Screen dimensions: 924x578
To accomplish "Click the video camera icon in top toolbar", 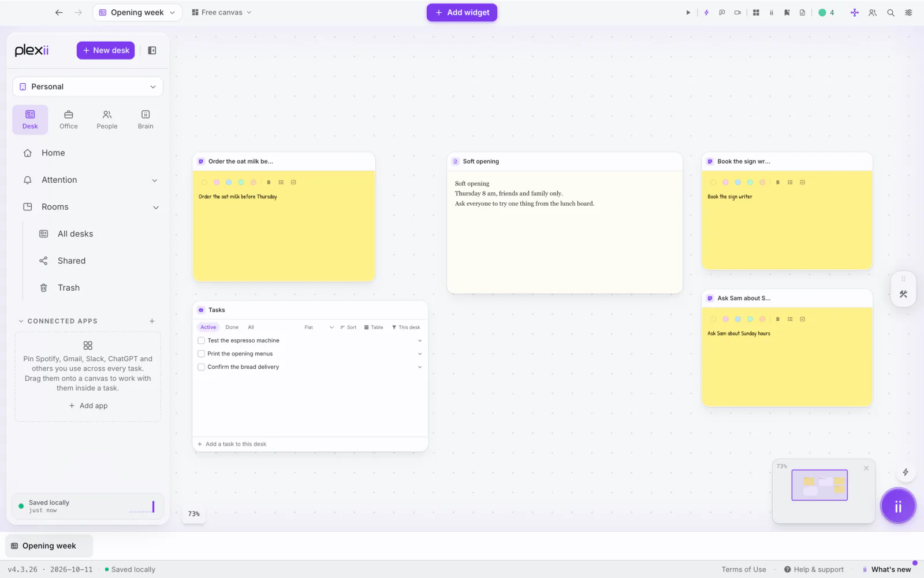I will [737, 13].
